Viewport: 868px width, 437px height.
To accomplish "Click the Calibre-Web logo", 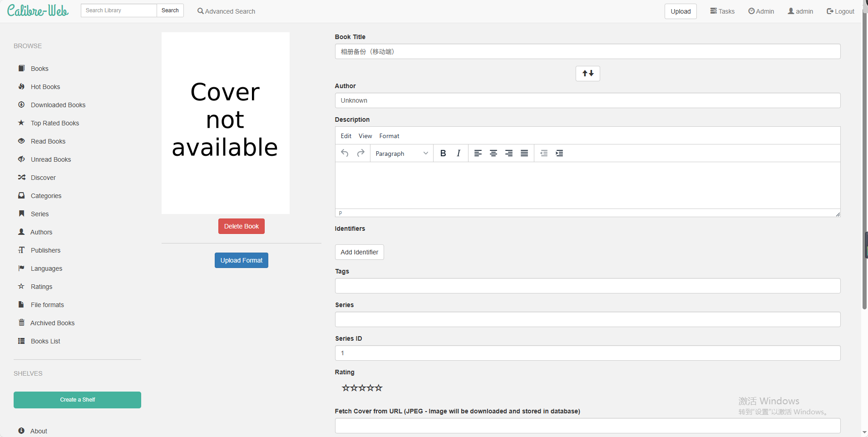I will tap(38, 10).
